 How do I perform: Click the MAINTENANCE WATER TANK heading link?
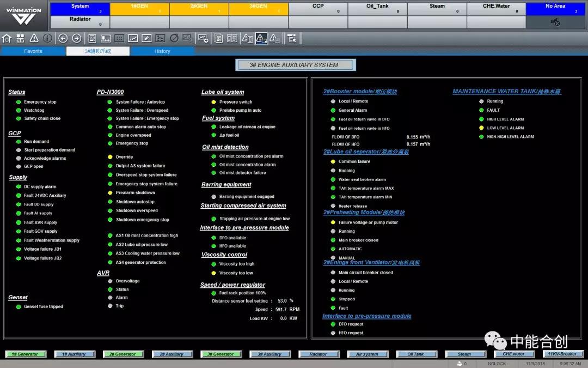506,92
